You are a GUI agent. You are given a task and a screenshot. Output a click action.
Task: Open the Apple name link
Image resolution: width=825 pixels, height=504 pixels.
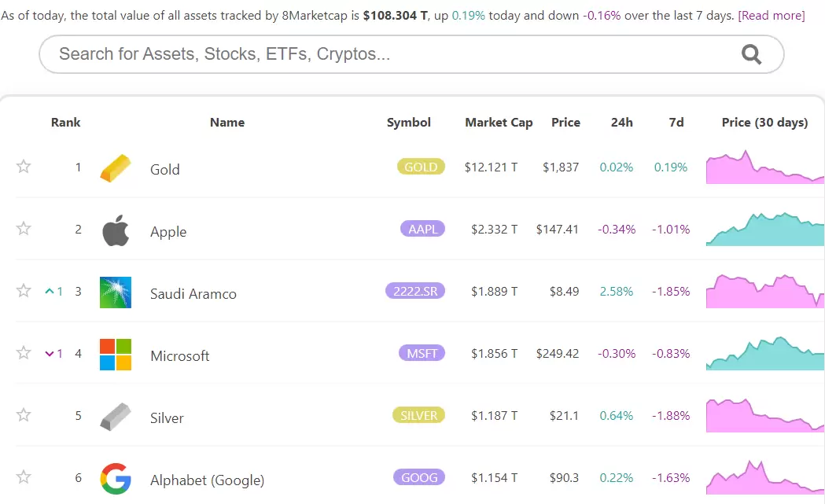(x=168, y=232)
